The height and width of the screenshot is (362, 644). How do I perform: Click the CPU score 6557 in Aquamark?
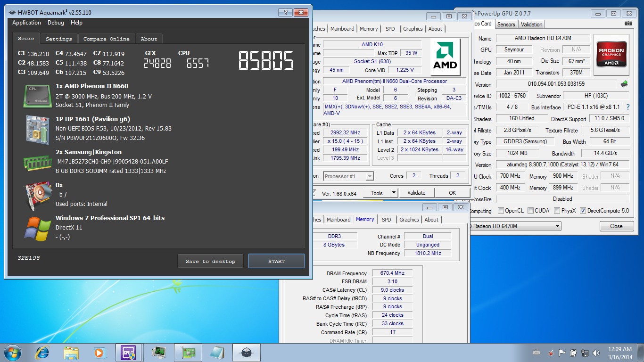[x=198, y=63]
